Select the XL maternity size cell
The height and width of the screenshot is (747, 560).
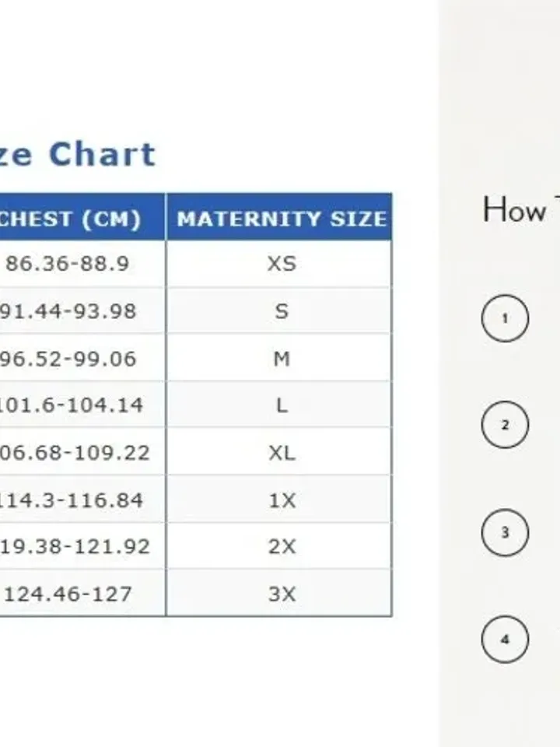[279, 451]
